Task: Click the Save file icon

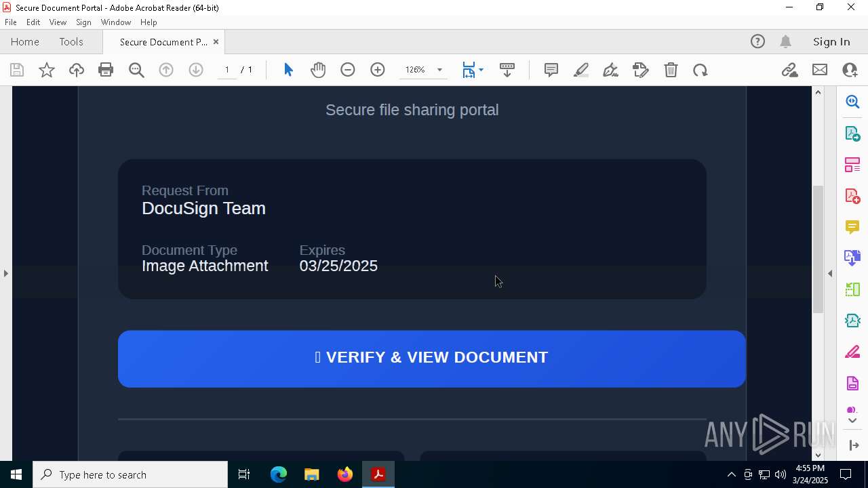Action: (x=17, y=70)
